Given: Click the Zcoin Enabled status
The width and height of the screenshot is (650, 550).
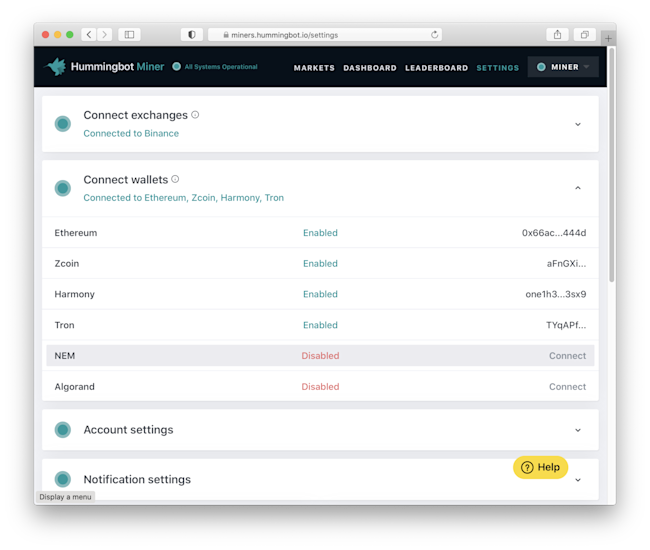Looking at the screenshot, I should click(320, 264).
